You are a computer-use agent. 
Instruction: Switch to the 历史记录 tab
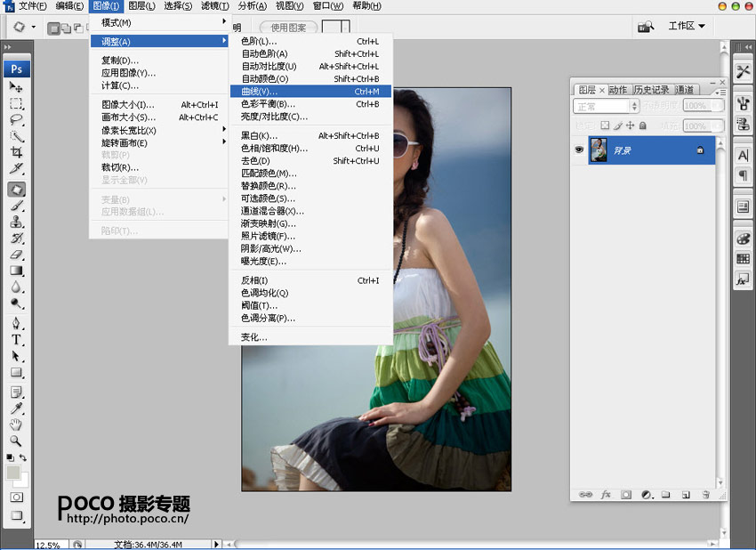pyautogui.click(x=651, y=90)
